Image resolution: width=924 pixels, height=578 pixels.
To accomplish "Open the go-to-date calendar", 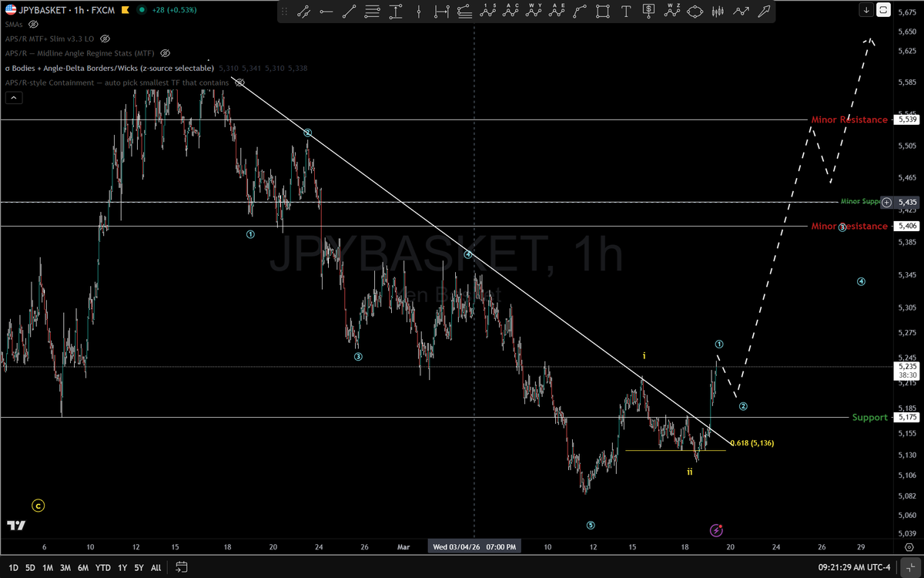I will (182, 567).
